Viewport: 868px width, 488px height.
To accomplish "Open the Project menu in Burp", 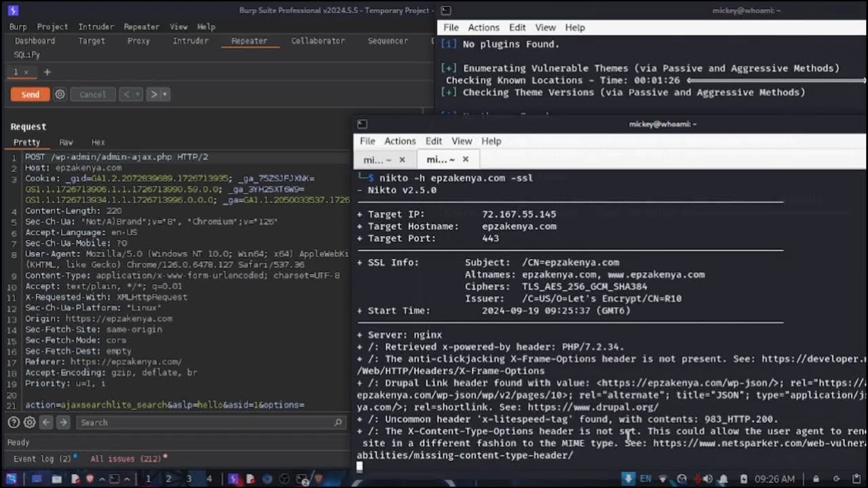I will click(52, 26).
